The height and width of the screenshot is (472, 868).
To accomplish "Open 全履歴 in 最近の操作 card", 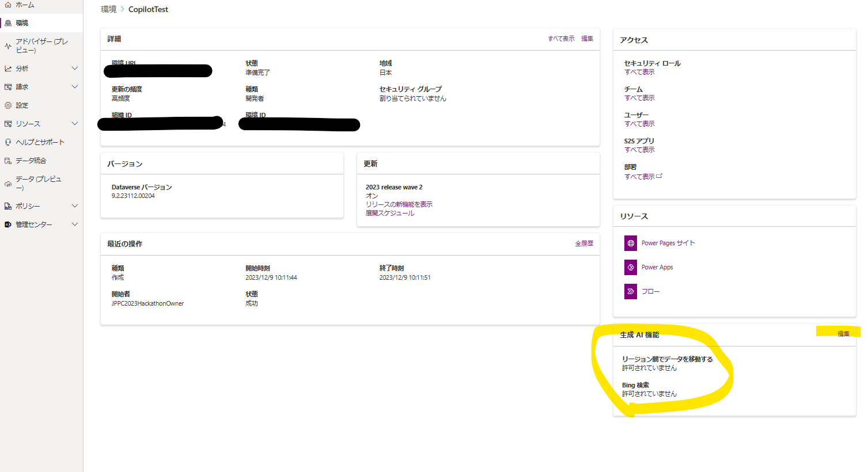I will tap(584, 243).
